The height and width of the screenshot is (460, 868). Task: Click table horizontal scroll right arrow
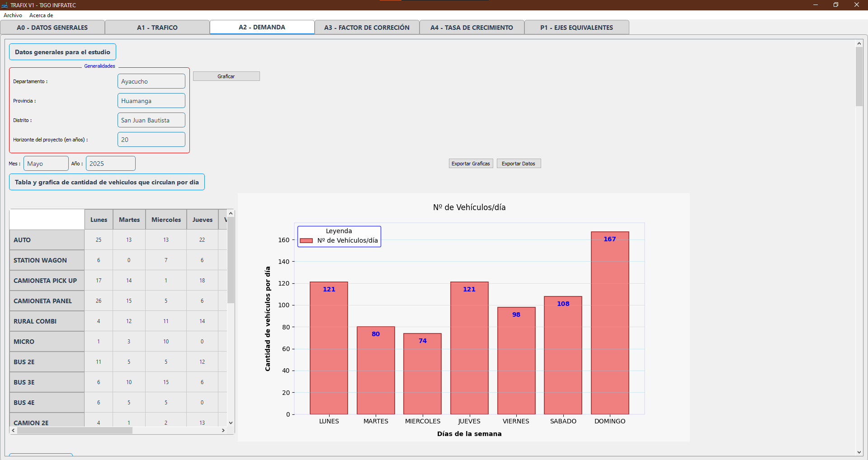[223, 431]
